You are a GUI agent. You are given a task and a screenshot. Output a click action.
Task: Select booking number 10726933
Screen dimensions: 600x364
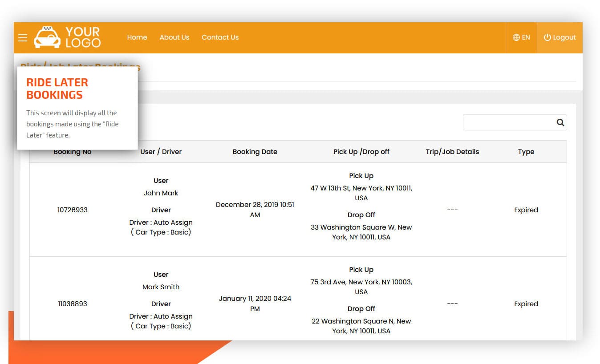pyautogui.click(x=73, y=210)
